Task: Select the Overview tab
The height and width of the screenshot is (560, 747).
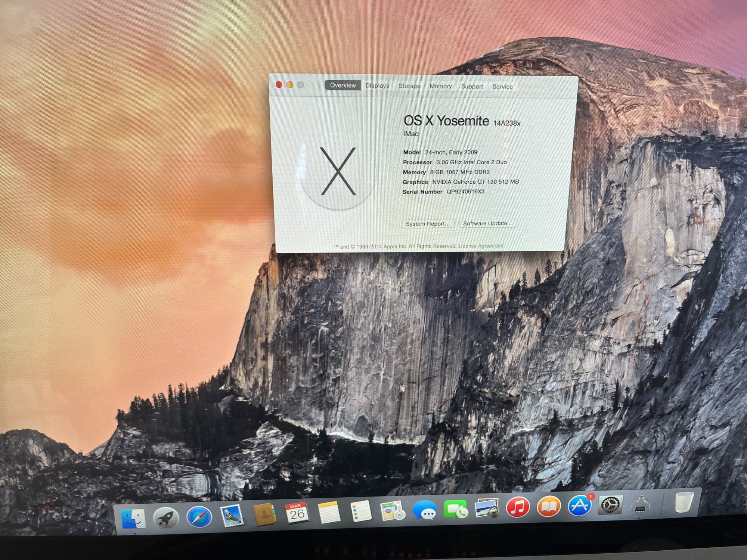Action: pyautogui.click(x=343, y=85)
